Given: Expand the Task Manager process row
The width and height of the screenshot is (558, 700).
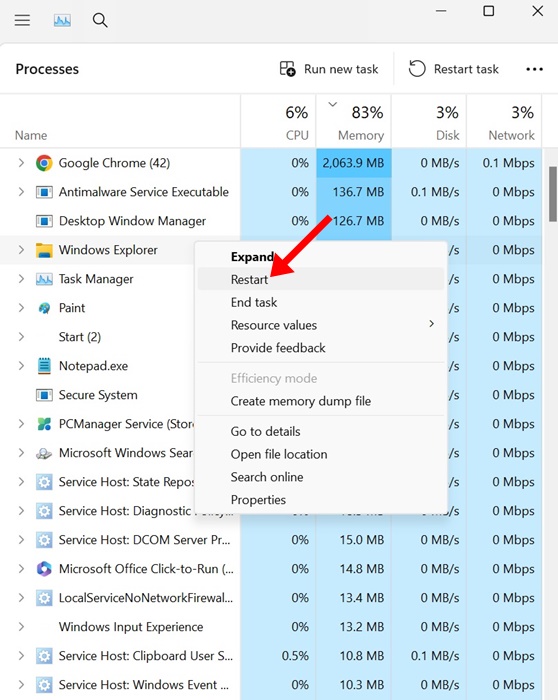Looking at the screenshot, I should click(x=21, y=279).
